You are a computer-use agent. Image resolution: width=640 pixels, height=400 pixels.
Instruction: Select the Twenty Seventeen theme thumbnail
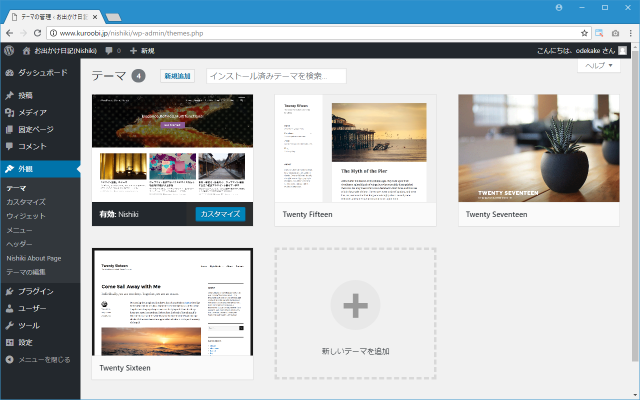[539, 148]
